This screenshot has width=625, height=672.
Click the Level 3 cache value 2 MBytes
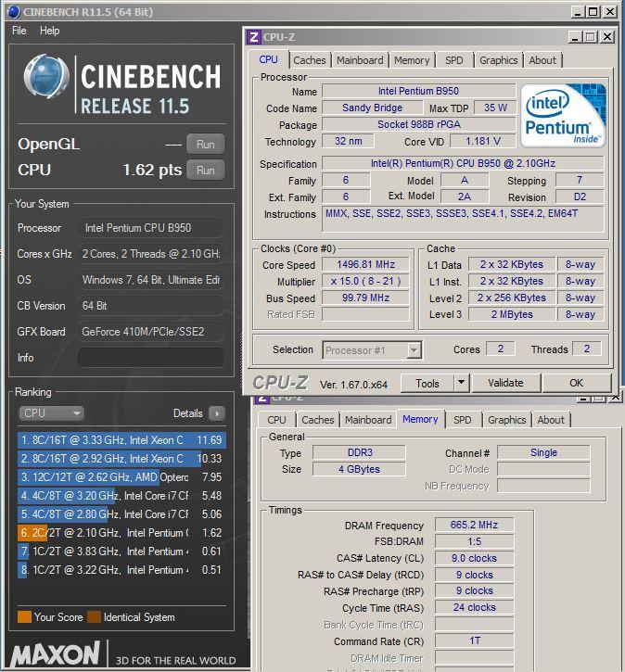[x=512, y=314]
